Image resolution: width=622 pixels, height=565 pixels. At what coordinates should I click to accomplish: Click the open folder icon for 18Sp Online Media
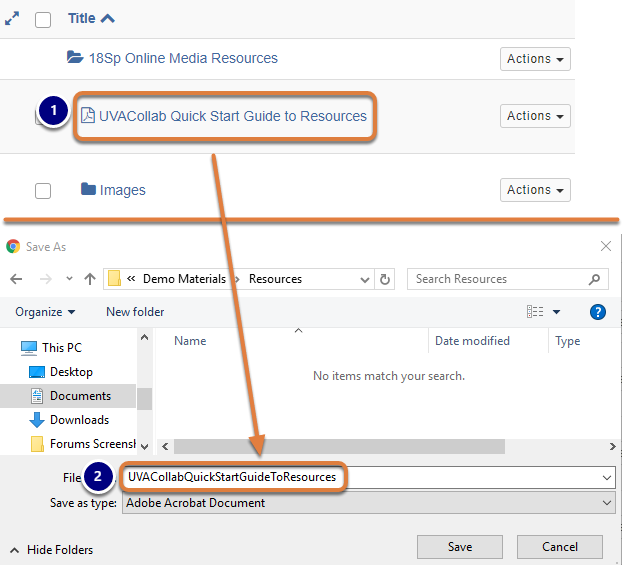coord(75,57)
